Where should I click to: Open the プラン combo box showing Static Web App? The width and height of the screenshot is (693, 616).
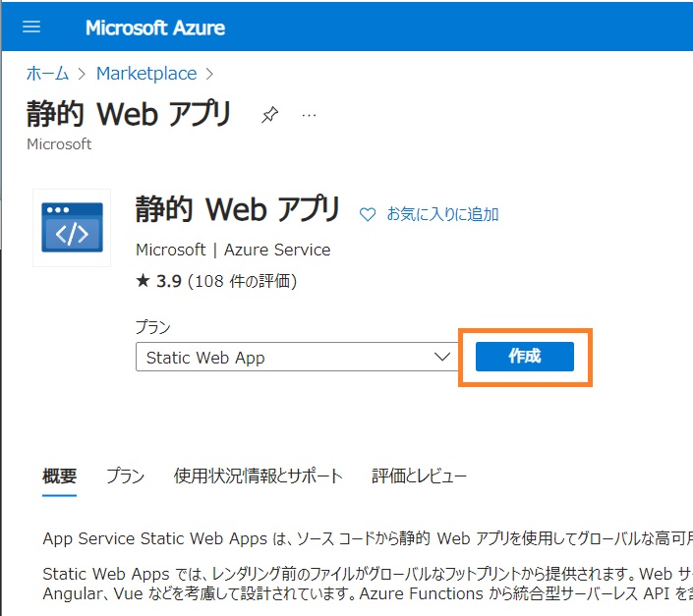[285, 358]
